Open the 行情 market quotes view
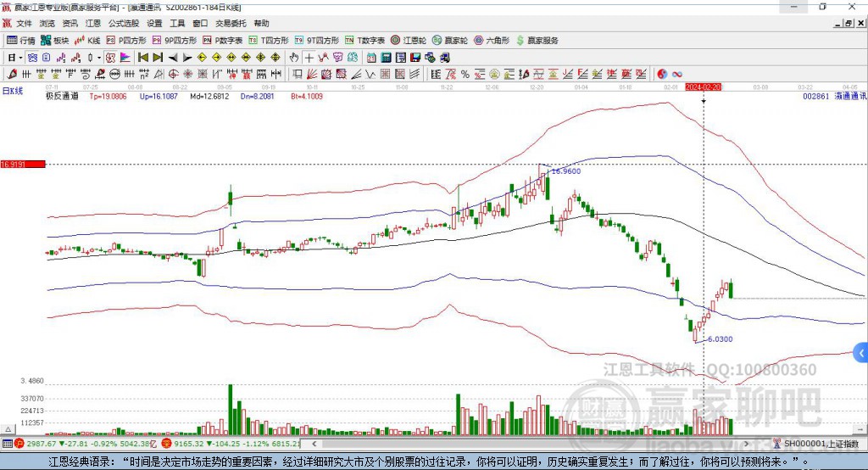The height and width of the screenshot is (470, 868). [20, 41]
